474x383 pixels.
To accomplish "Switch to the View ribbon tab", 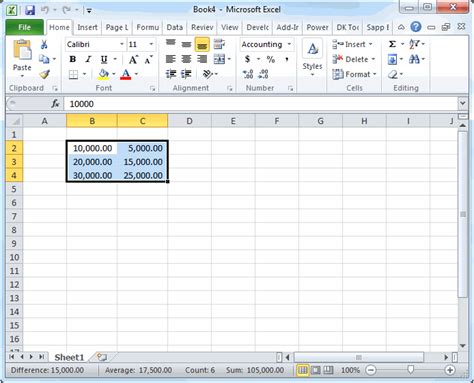I will 230,27.
